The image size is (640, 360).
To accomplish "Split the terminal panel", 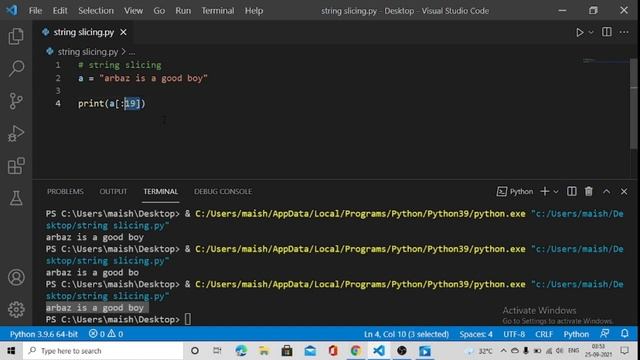I will point(571,191).
